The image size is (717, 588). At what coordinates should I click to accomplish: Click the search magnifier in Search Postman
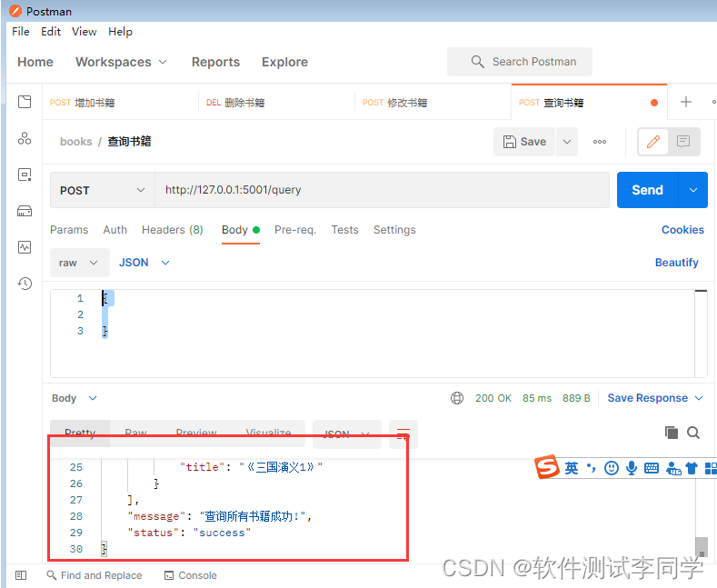[x=477, y=62]
